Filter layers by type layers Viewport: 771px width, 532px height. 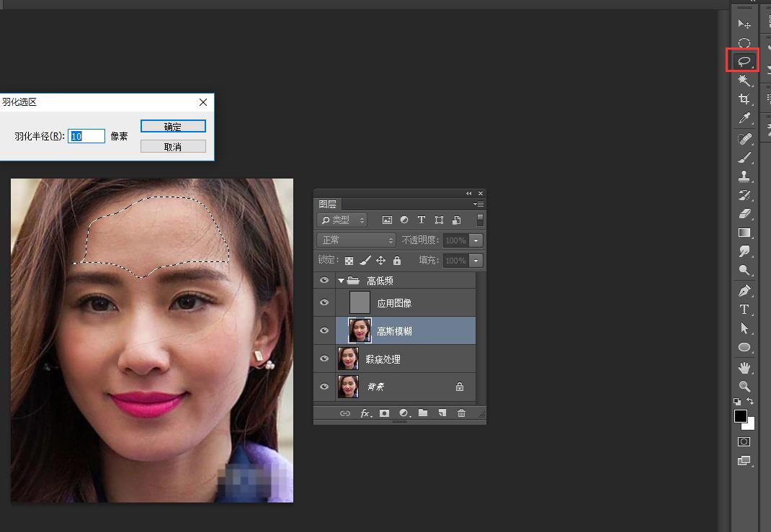click(422, 220)
